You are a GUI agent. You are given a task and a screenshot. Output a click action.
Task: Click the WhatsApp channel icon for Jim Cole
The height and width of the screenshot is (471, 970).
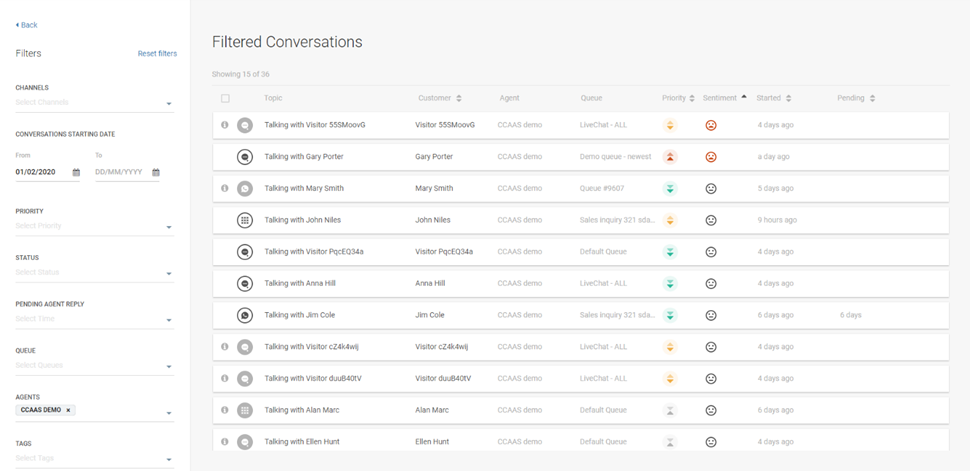244,315
